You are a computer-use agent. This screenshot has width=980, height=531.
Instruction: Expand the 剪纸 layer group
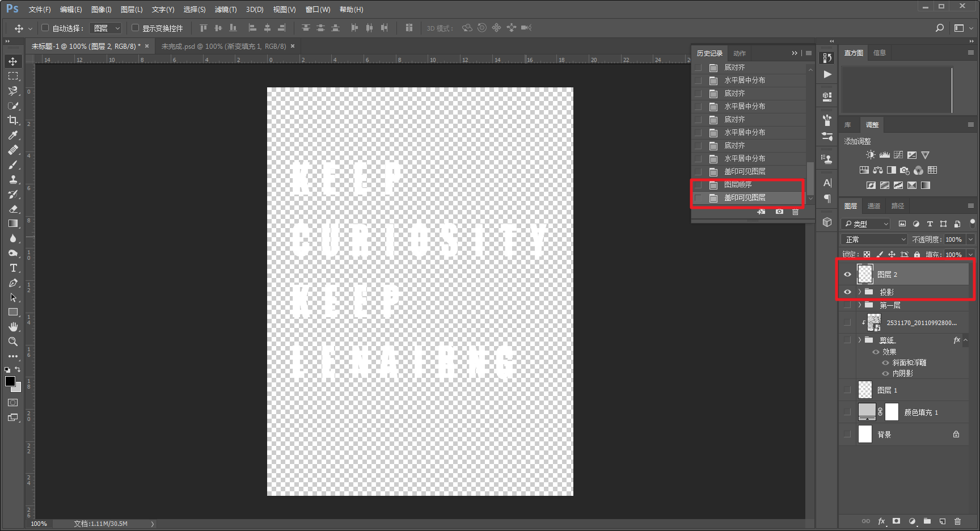[860, 340]
